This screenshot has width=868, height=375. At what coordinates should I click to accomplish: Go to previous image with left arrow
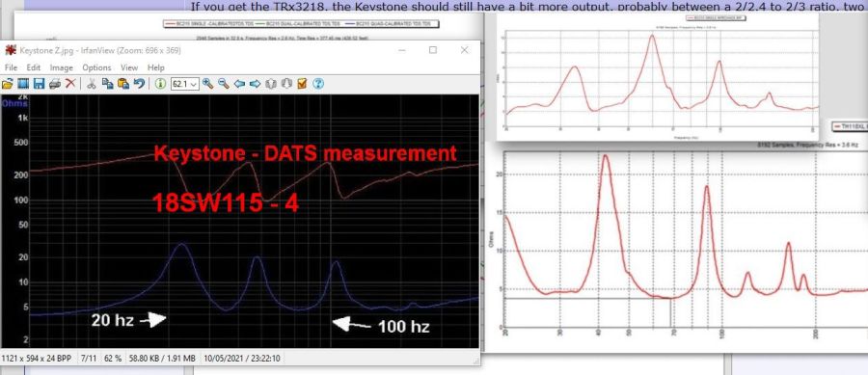239,84
